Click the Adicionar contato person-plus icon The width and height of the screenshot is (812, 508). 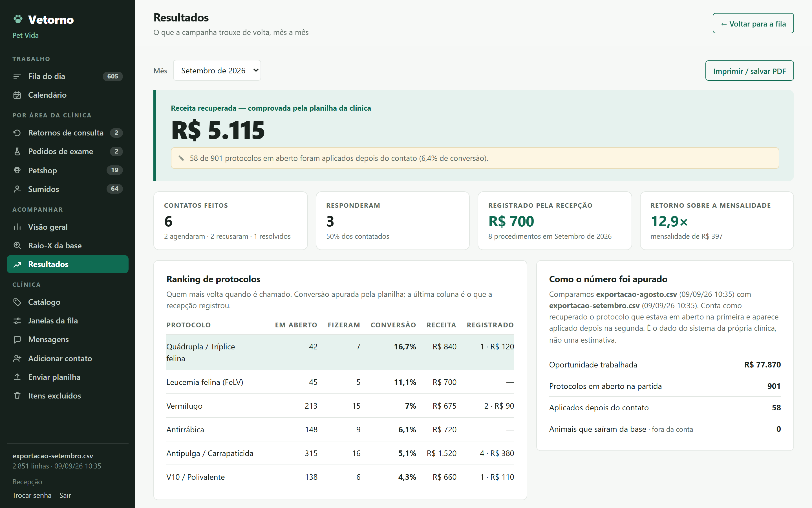coord(17,358)
